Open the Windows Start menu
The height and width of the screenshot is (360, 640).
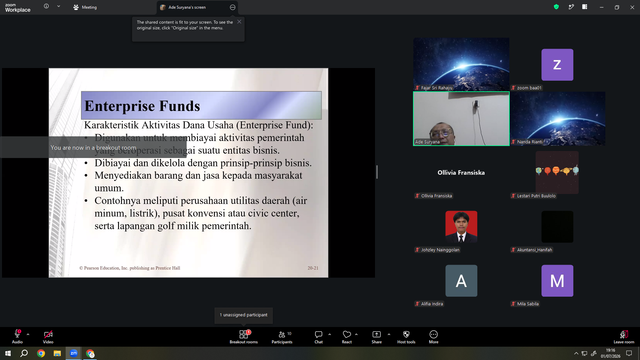pos(8,353)
